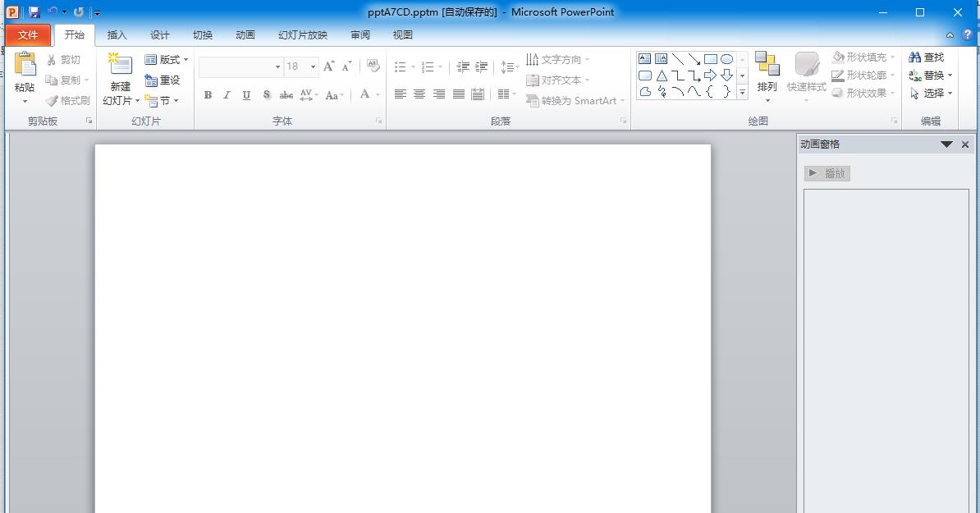This screenshot has height=513, width=980.
Task: Switch to the Animations (动画) tab
Action: pyautogui.click(x=245, y=35)
